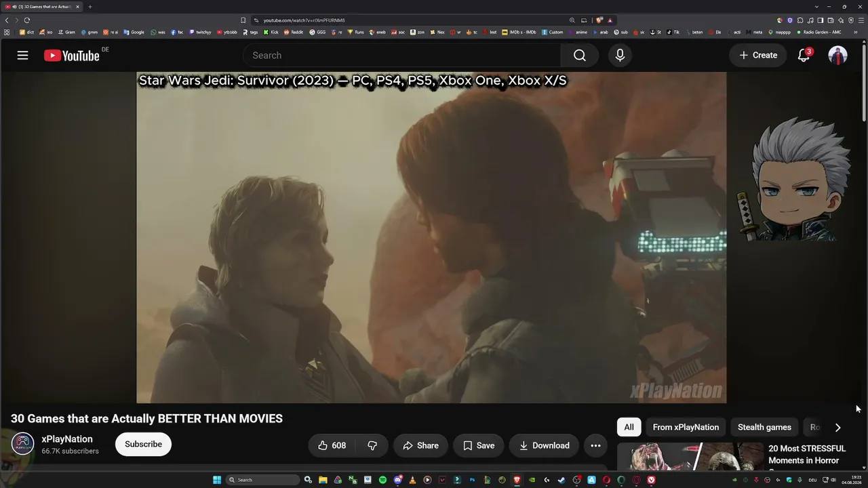
Task: Open the notifications bell
Action: (804, 56)
